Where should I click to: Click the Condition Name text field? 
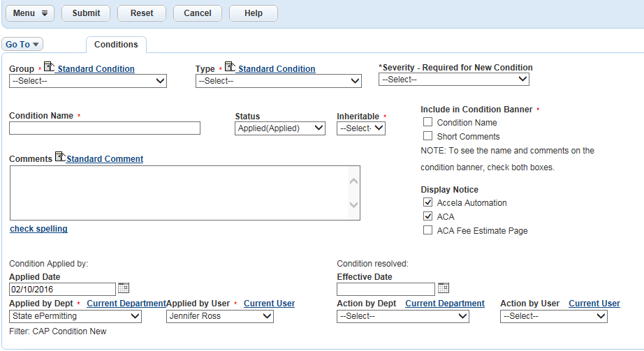105,128
